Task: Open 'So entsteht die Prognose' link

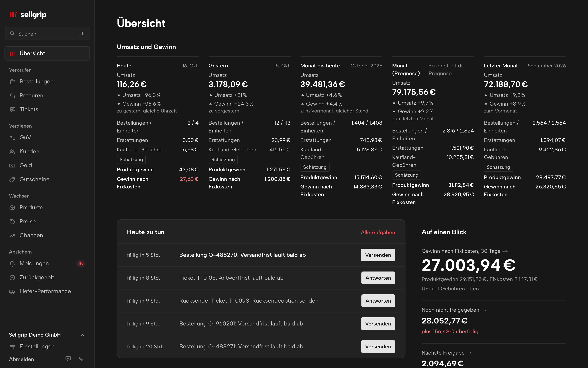Action: [x=447, y=70]
